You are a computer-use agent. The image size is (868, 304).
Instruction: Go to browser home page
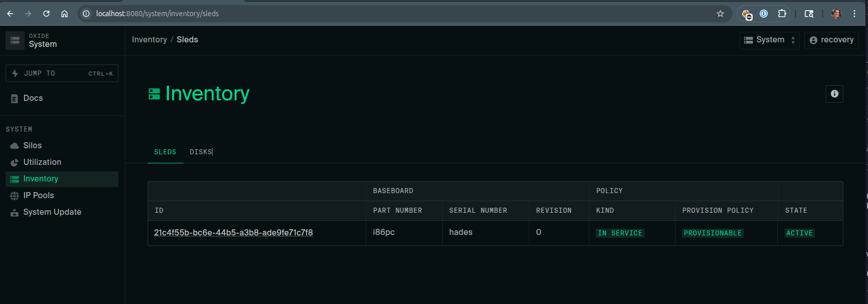(x=64, y=14)
